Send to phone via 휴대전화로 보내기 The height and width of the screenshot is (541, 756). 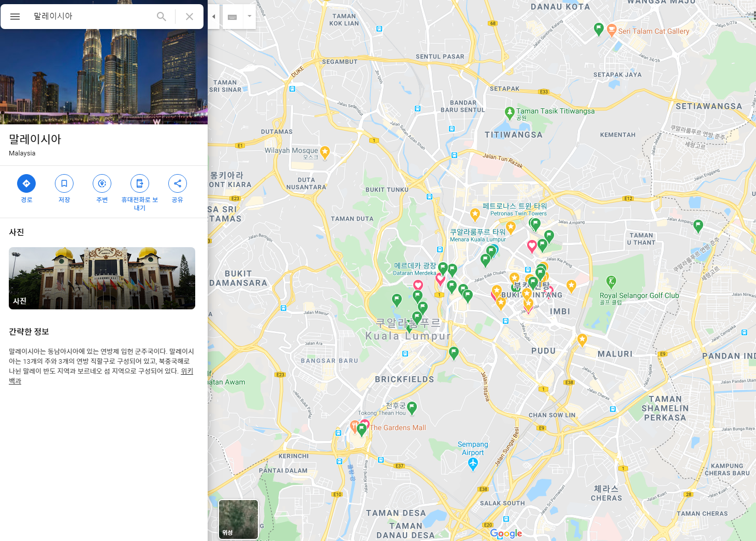(x=140, y=183)
